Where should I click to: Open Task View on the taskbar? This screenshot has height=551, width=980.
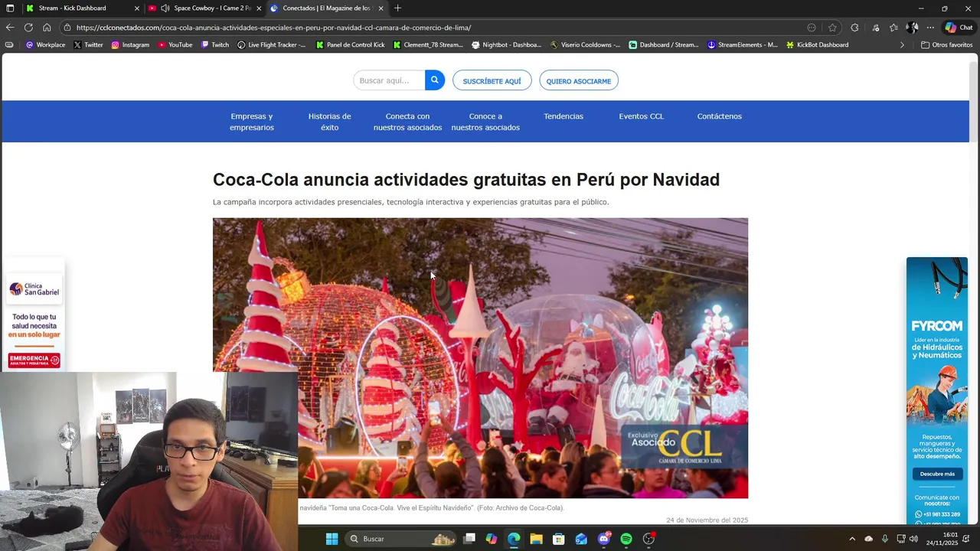pos(469,539)
